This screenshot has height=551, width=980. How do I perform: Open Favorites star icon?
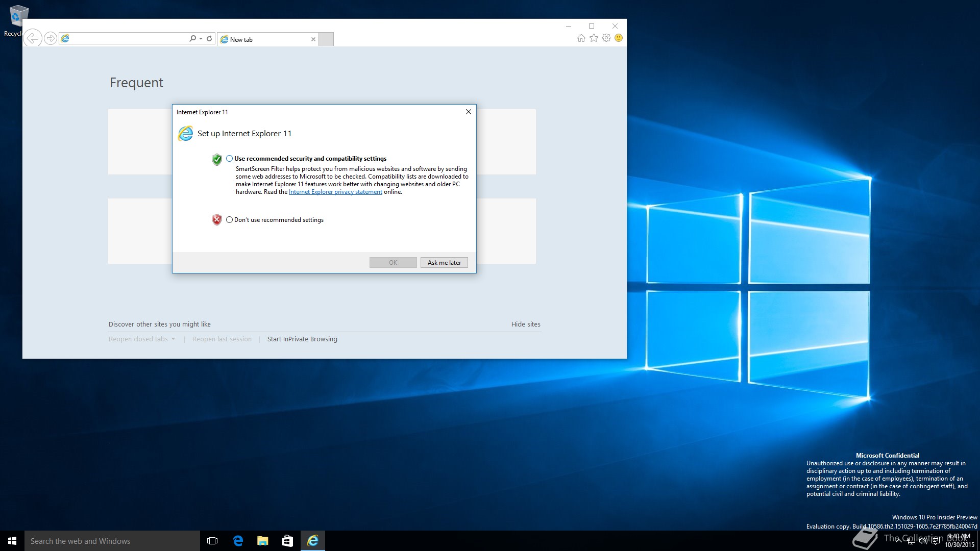(594, 38)
